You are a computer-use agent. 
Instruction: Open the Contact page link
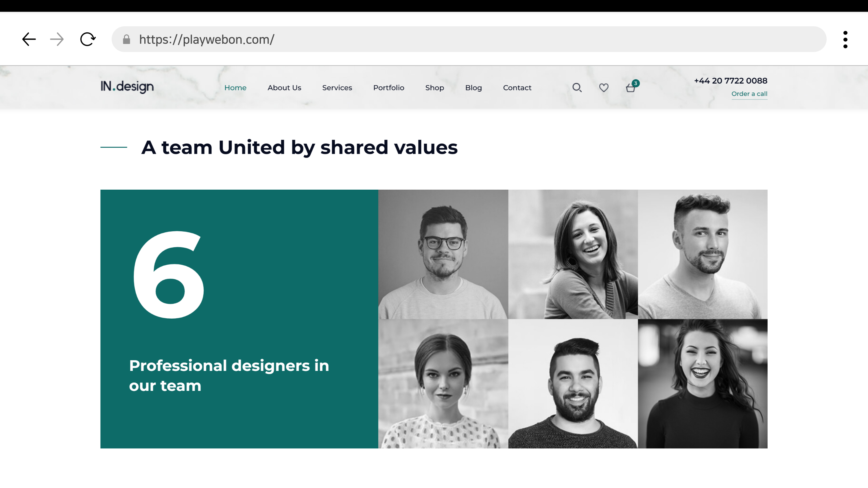click(x=517, y=88)
